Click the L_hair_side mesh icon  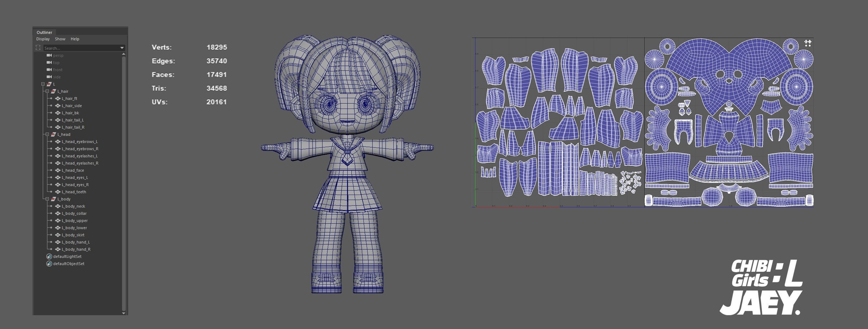[58, 106]
